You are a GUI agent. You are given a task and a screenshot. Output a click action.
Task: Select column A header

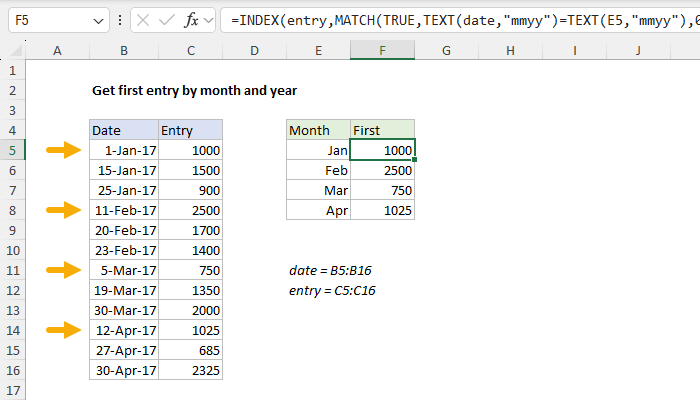pyautogui.click(x=57, y=51)
